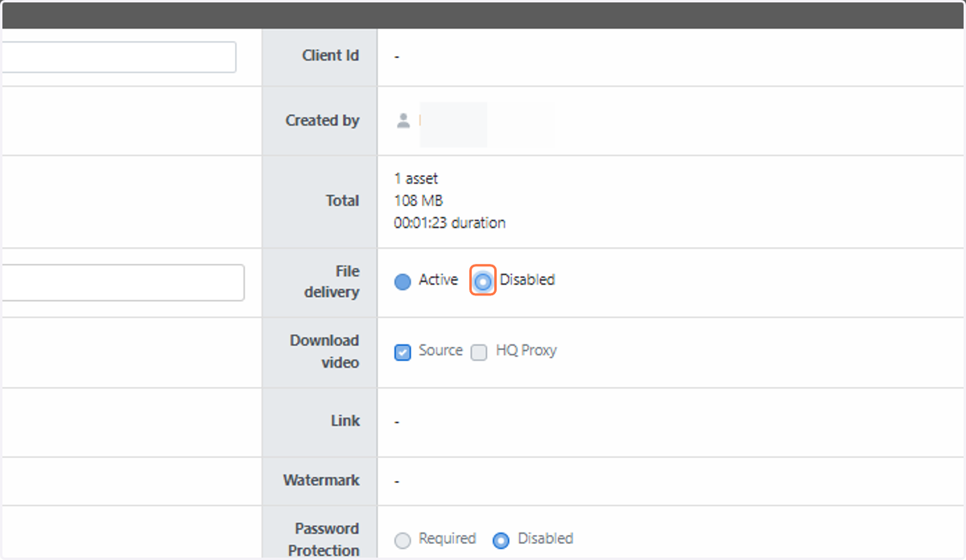This screenshot has height=560, width=966.
Task: Click the Download video row label
Action: click(324, 352)
